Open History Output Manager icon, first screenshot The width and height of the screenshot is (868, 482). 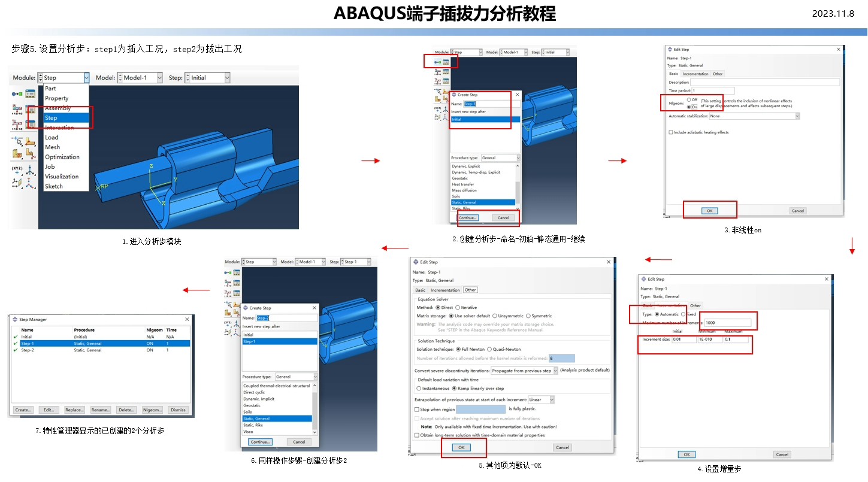coord(30,125)
